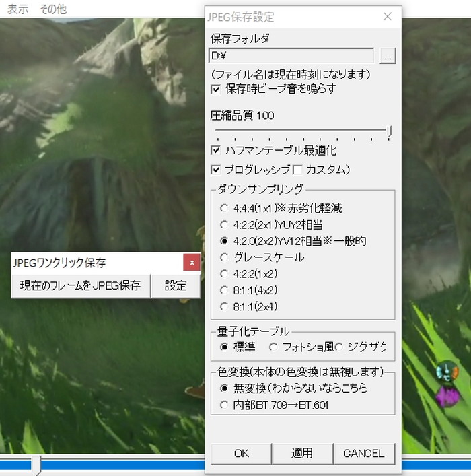The image size is (471, 476).
Task: Select グレースケール downsampling option
Action: click(x=262, y=257)
